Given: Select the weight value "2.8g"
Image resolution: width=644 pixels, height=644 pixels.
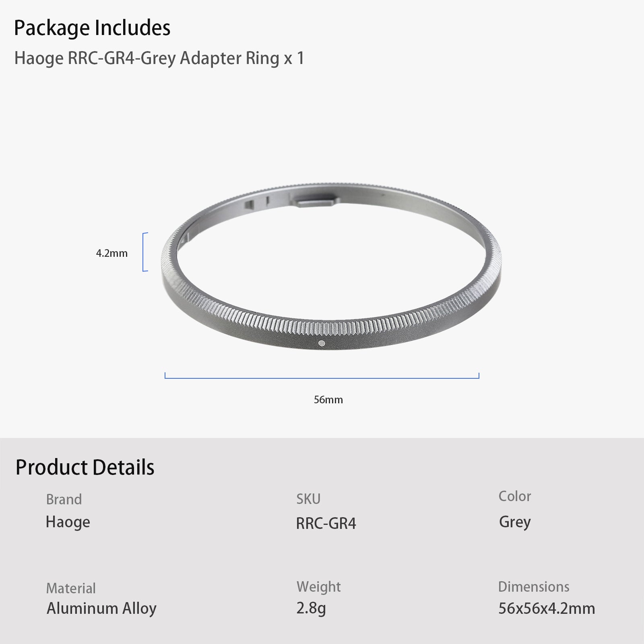Looking at the screenshot, I should 311,608.
